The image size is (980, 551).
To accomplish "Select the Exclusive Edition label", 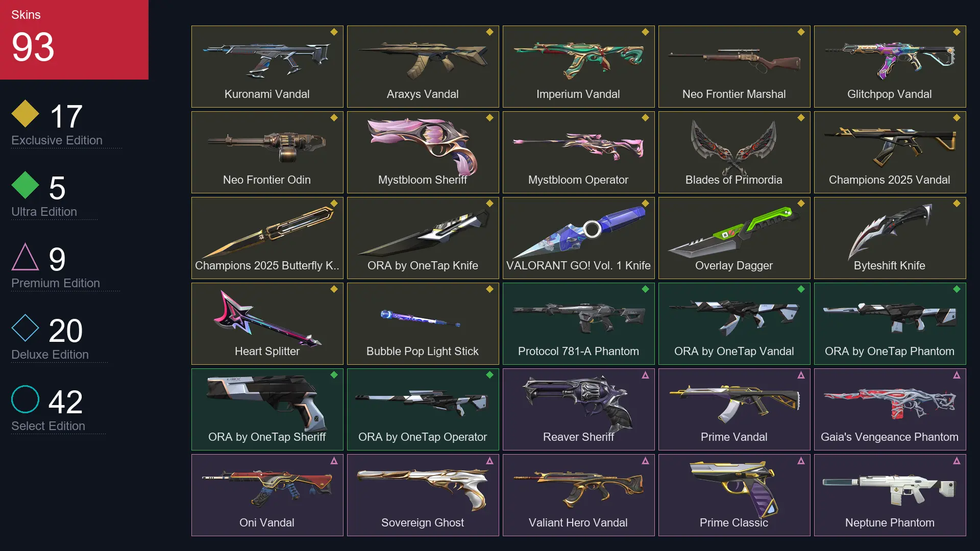I will tap(57, 140).
